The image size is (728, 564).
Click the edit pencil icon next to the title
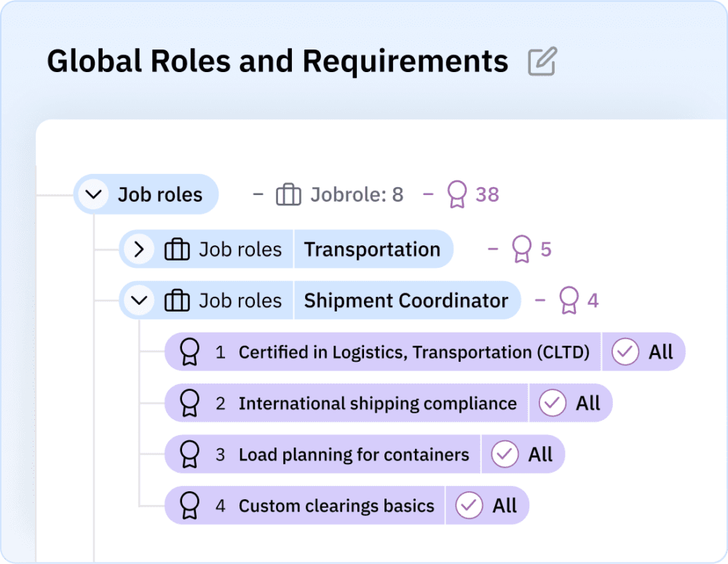(540, 61)
